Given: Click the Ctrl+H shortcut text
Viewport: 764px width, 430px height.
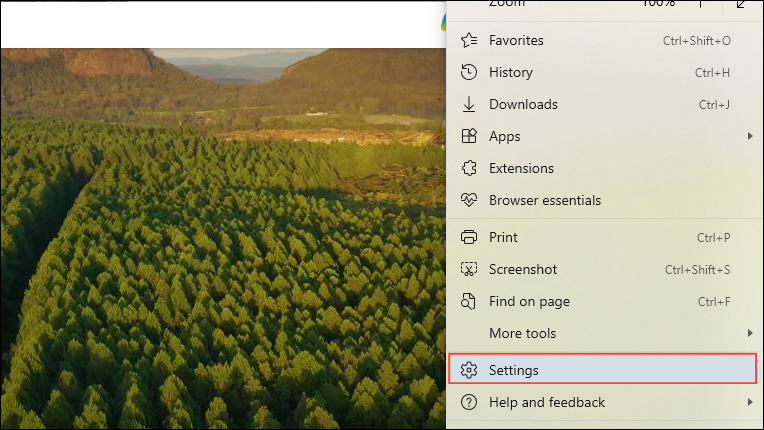Looking at the screenshot, I should tap(712, 73).
